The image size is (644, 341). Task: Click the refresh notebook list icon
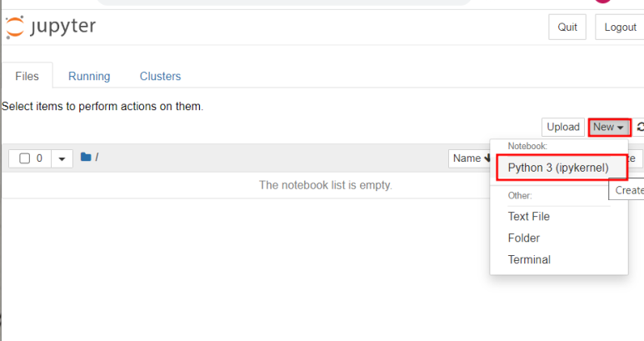[x=640, y=127]
